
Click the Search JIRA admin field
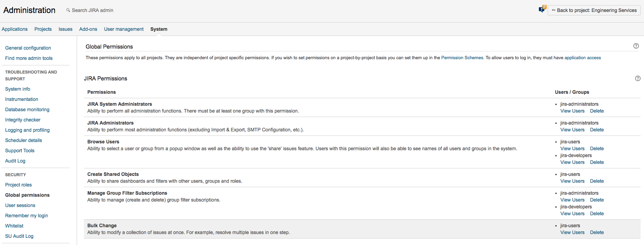(92, 10)
